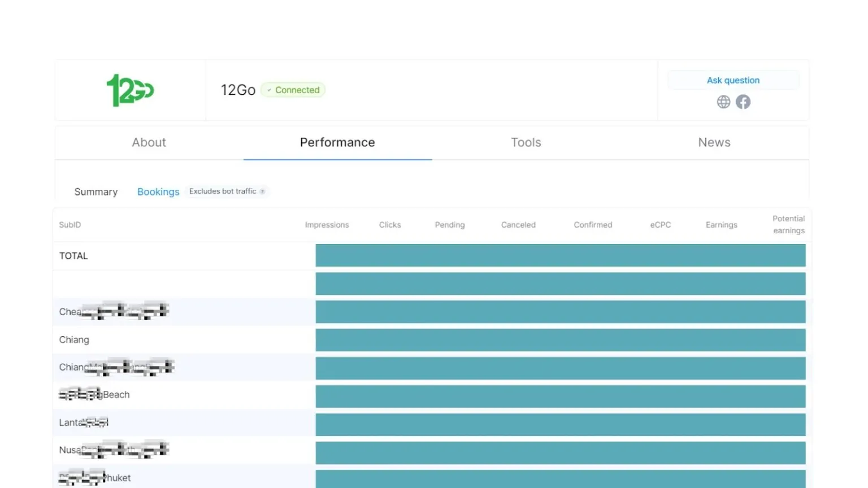Viewport: 868px width, 488px height.
Task: Sort by the Impressions column header
Action: (327, 225)
